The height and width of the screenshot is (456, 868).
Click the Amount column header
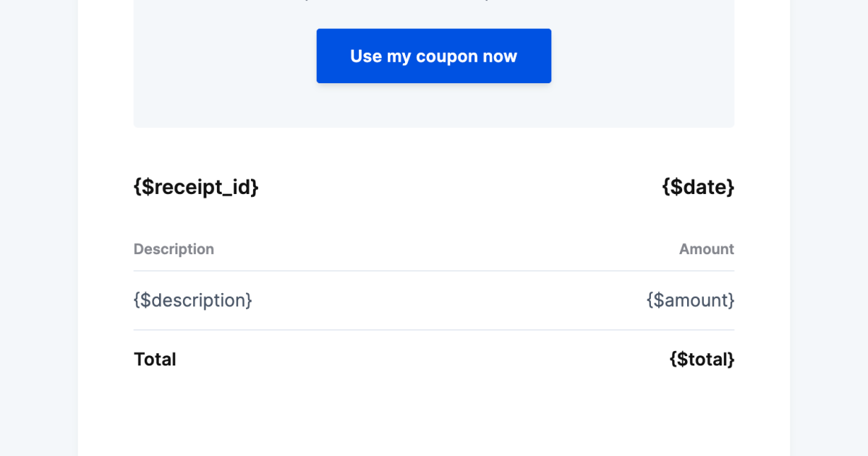coord(706,249)
